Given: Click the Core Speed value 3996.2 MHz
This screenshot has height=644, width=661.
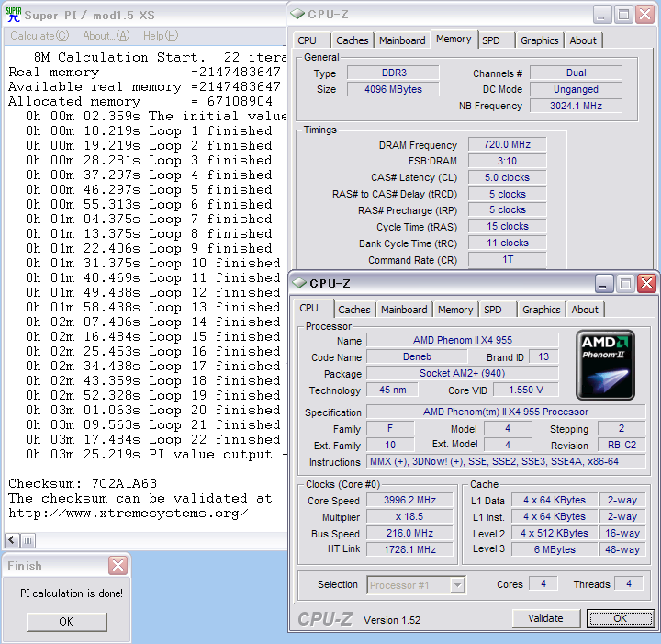Looking at the screenshot, I should (409, 500).
